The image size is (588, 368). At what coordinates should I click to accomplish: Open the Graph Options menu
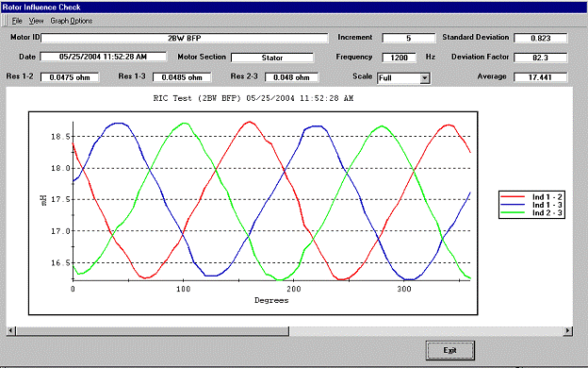72,21
